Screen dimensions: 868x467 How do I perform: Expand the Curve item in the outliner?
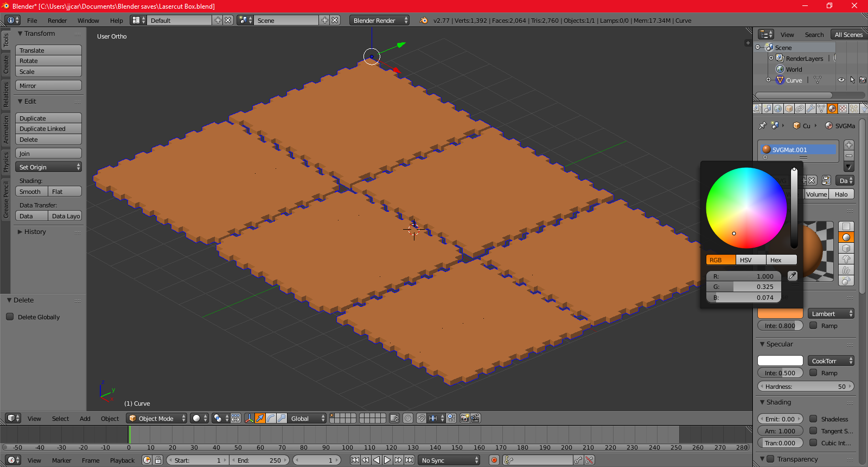(x=768, y=80)
